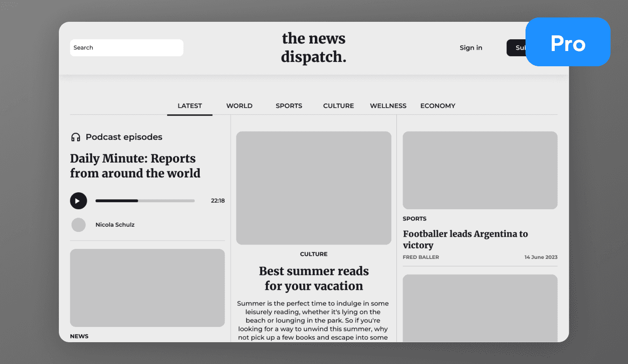Click inside the Search input field
The image size is (628, 364).
tap(126, 48)
